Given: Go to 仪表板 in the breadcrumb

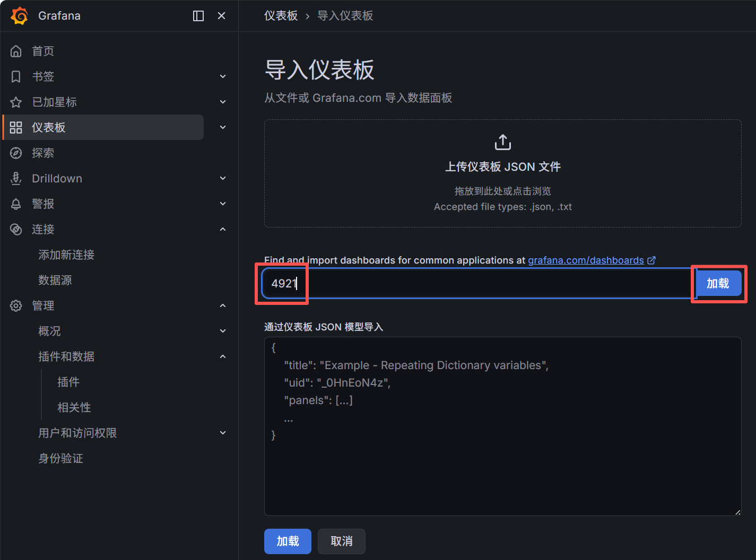Looking at the screenshot, I should tap(281, 16).
